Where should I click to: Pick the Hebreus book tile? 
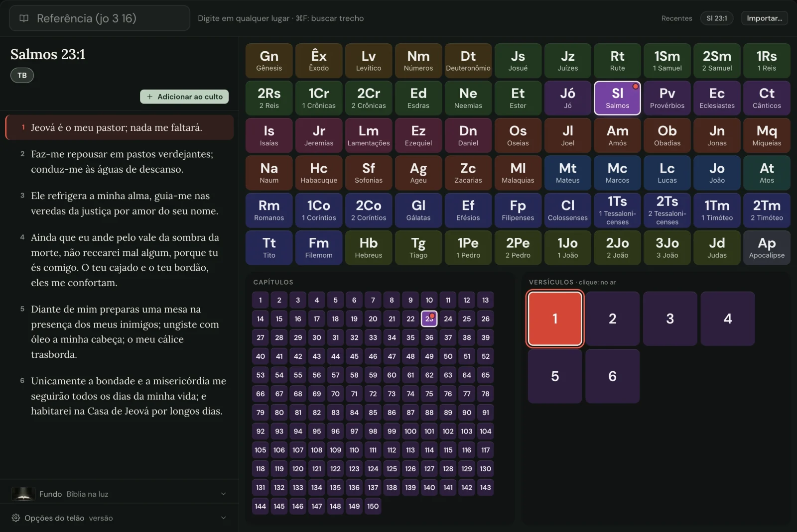coord(369,247)
